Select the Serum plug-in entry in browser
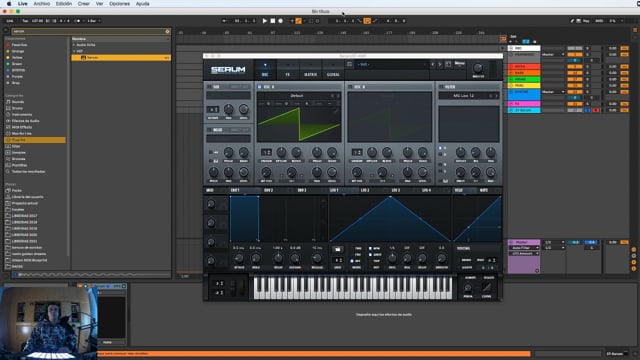 click(x=121, y=58)
